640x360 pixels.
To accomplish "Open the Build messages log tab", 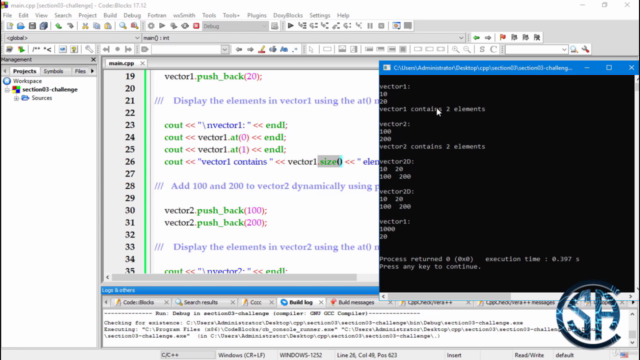I will point(356,302).
